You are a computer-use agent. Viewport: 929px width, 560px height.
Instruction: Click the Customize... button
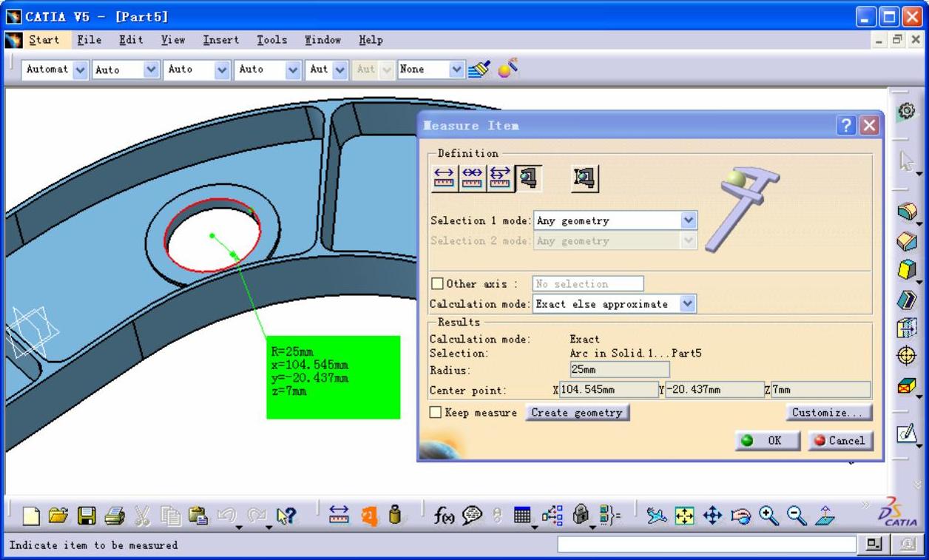tap(829, 413)
